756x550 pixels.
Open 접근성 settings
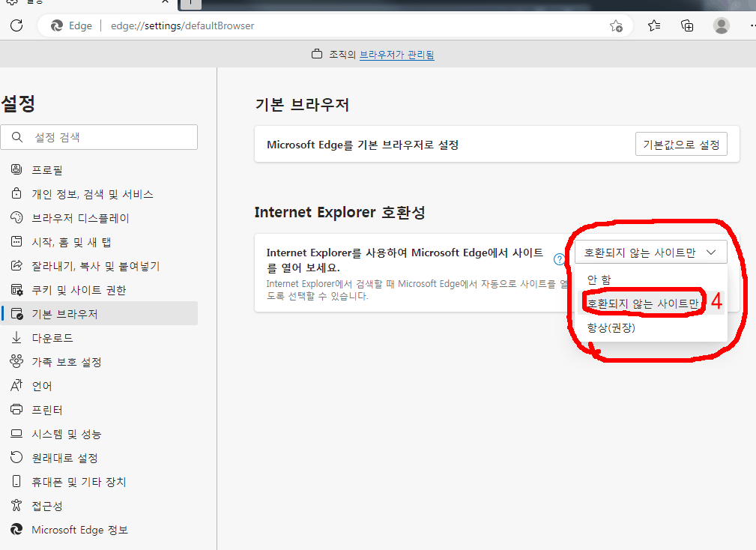point(99,506)
